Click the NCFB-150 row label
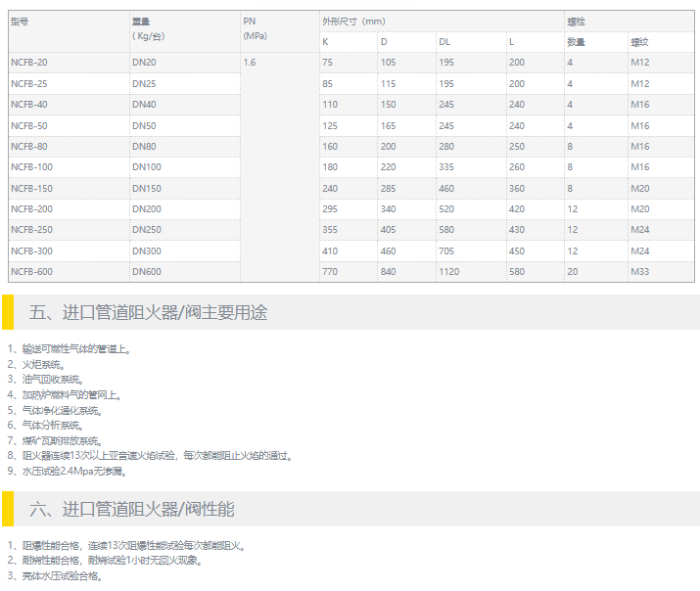Image resolution: width=700 pixels, height=591 pixels. click(31, 188)
